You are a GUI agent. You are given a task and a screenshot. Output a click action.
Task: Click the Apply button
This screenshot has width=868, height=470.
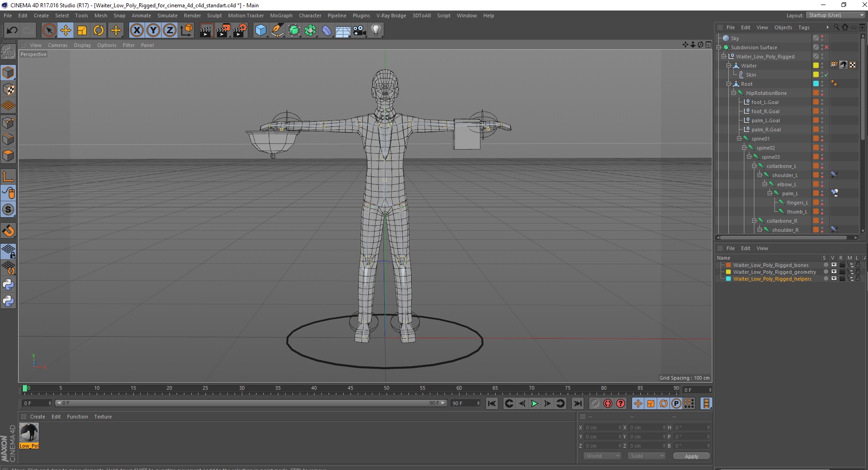(691, 456)
